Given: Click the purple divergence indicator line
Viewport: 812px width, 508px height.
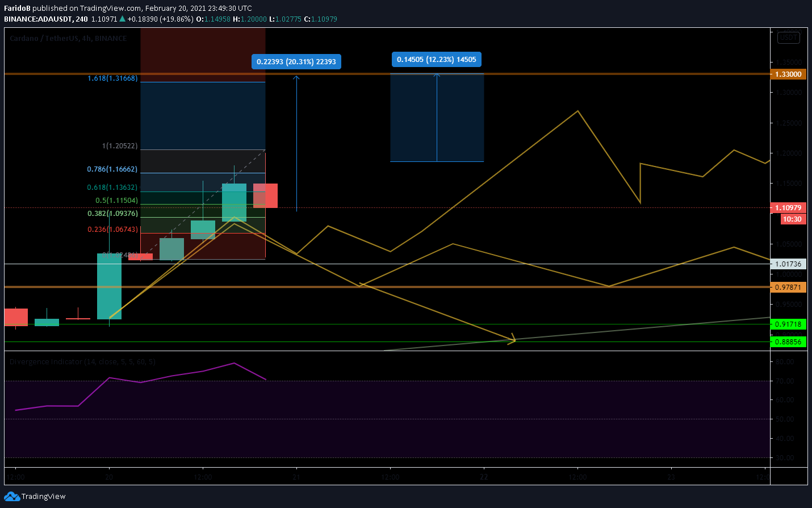Looking at the screenshot, I should point(171,376).
